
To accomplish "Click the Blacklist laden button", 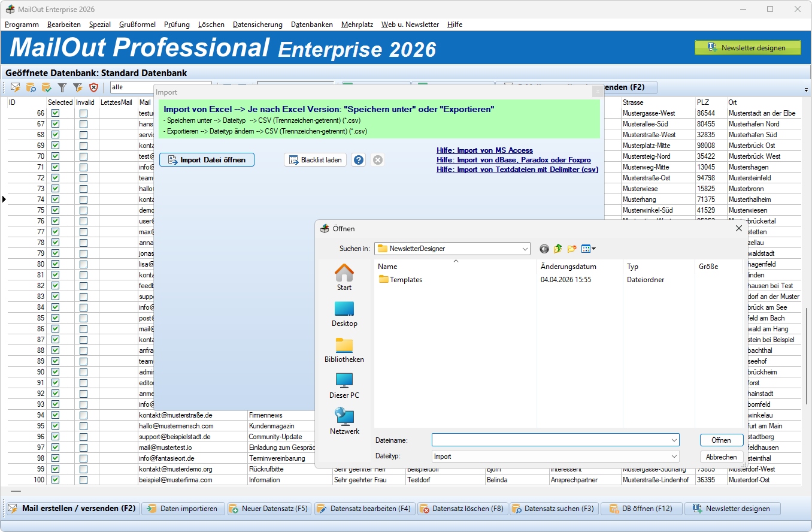I will (x=315, y=160).
